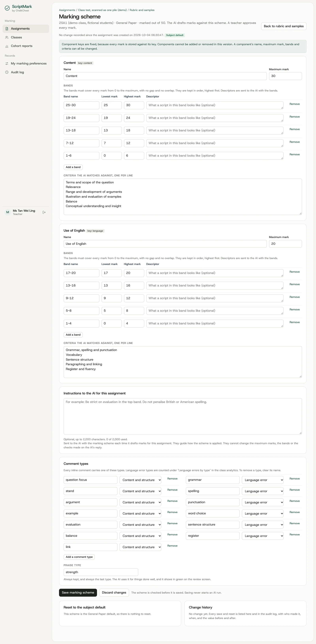Click Back to rubric and samples

(x=283, y=26)
